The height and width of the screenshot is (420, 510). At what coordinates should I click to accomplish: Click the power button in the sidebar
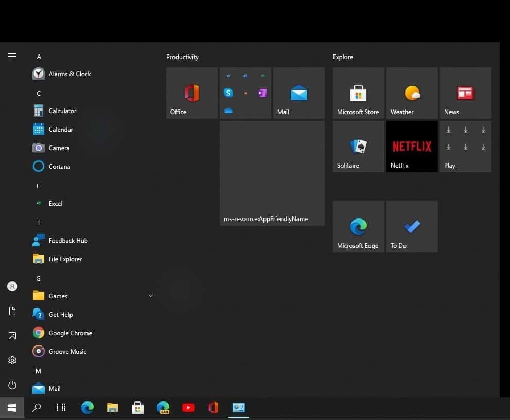(x=12, y=385)
